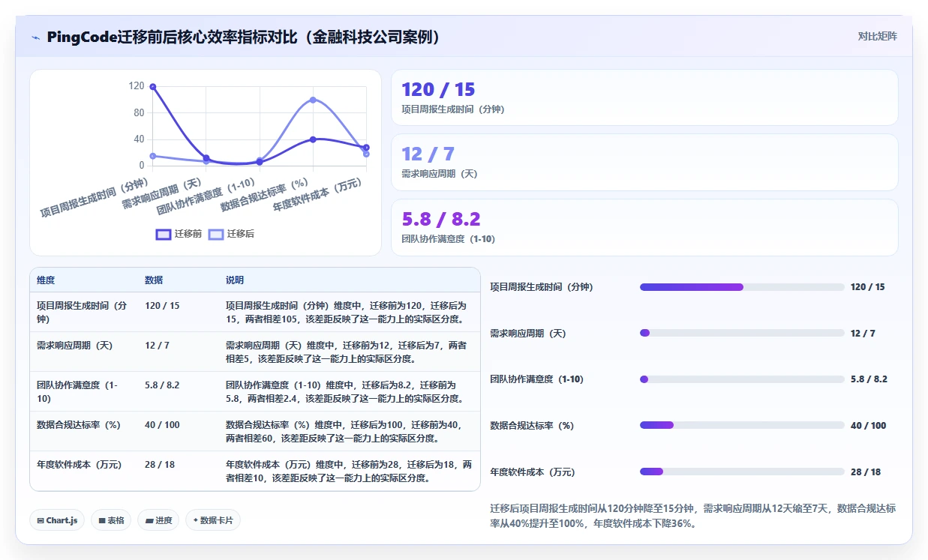This screenshot has height=560, width=928.
Task: Click table row label 数据合规达标率（%）
Action: [79, 425]
